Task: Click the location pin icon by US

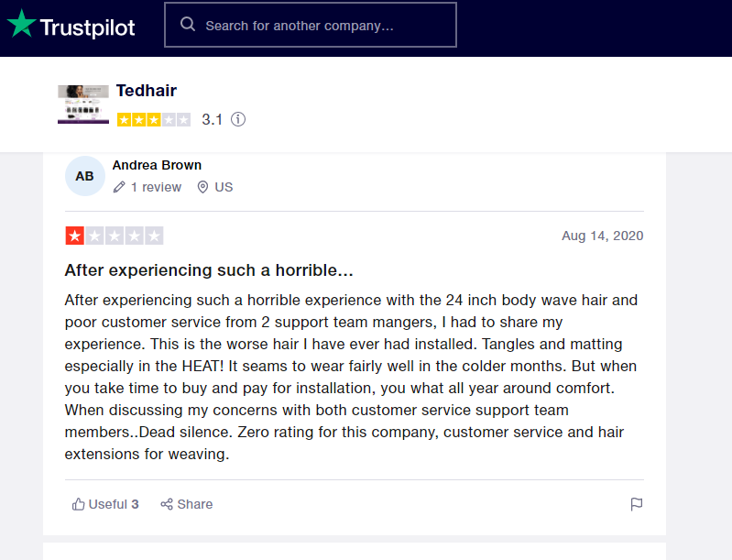Action: coord(202,187)
